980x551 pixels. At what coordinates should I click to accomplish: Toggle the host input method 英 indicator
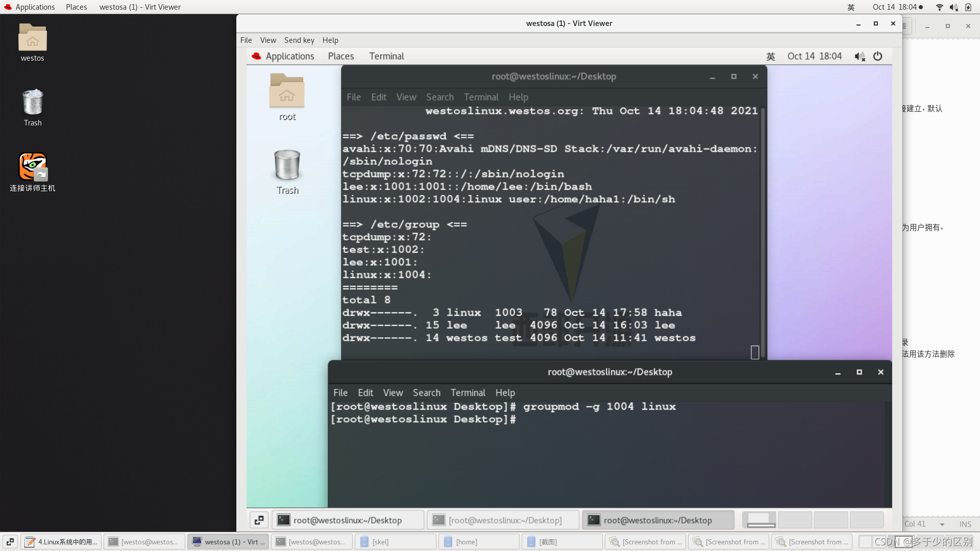(x=851, y=7)
